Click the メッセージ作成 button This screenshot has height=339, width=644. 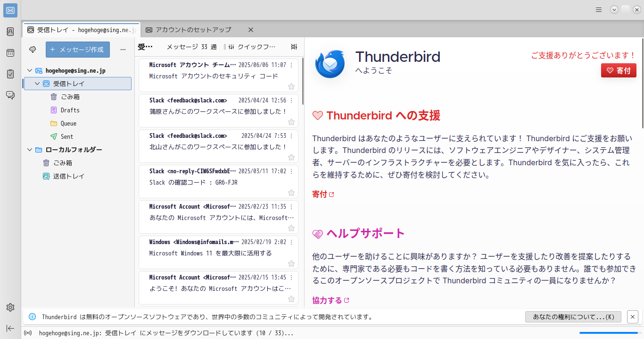click(78, 50)
